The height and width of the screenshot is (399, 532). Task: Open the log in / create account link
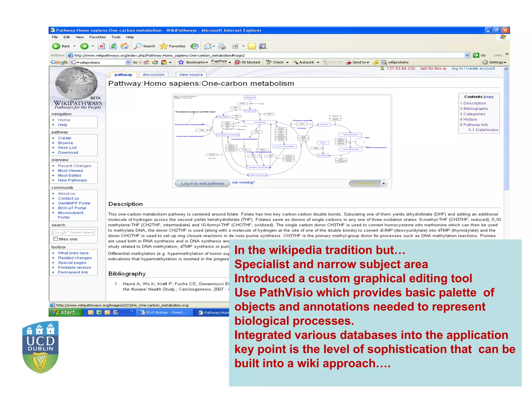pyautogui.click(x=473, y=68)
